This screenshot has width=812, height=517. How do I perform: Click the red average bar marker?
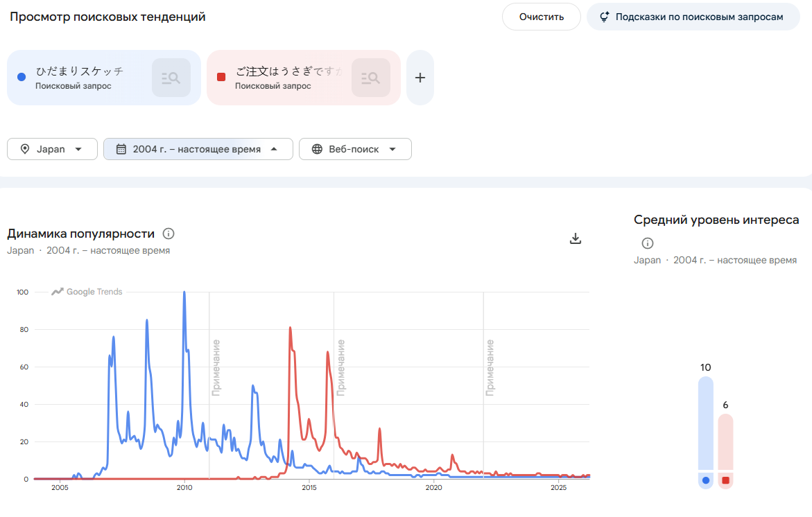[725, 480]
